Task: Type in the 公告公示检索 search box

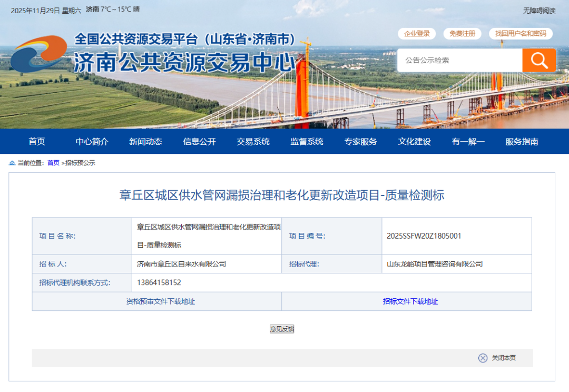Action: pyautogui.click(x=459, y=60)
